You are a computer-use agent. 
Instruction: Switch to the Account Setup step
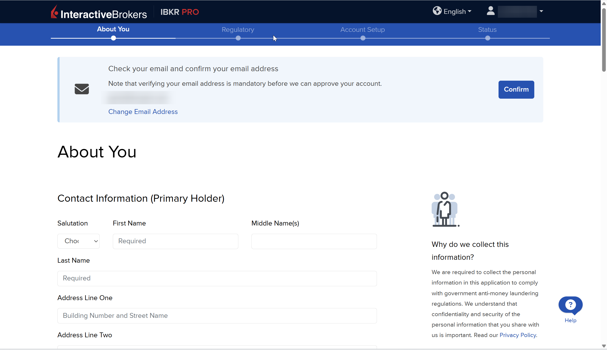pyautogui.click(x=363, y=30)
